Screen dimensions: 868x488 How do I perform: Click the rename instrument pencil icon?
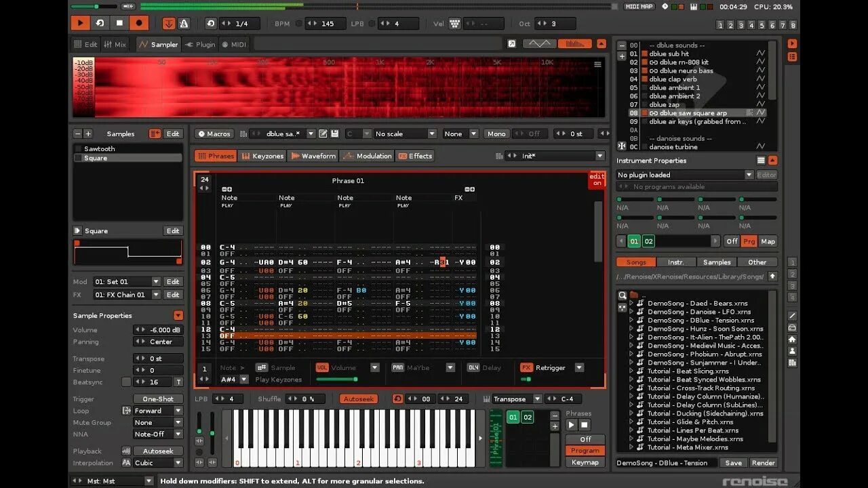tap(323, 134)
